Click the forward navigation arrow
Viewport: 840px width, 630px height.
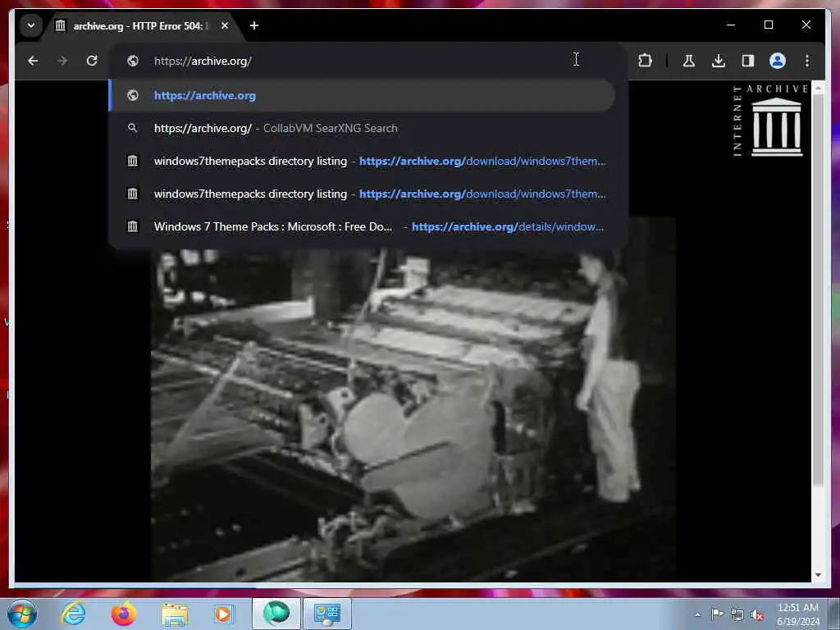[x=62, y=61]
